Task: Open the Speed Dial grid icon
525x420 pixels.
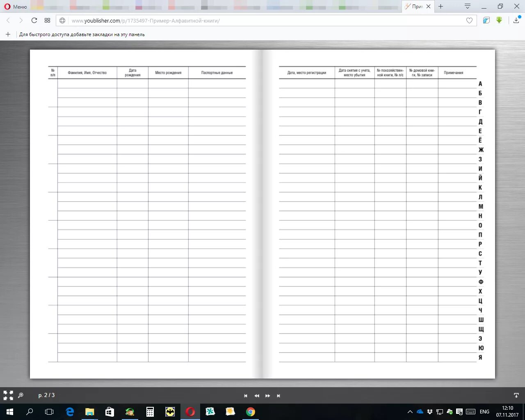Action: tap(47, 21)
